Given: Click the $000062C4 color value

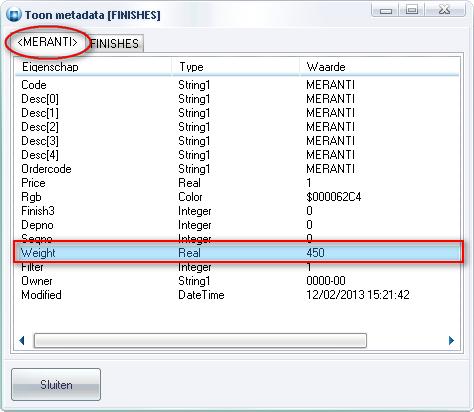Looking at the screenshot, I should tap(334, 197).
